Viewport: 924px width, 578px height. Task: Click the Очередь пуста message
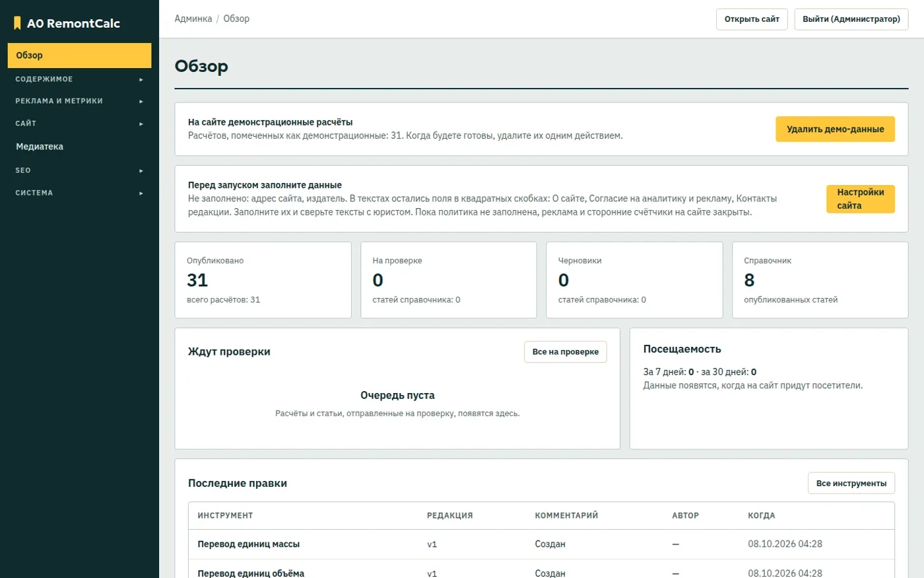point(397,396)
